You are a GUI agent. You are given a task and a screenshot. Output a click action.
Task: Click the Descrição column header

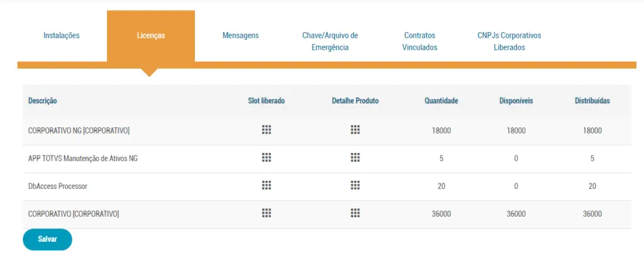pos(43,101)
